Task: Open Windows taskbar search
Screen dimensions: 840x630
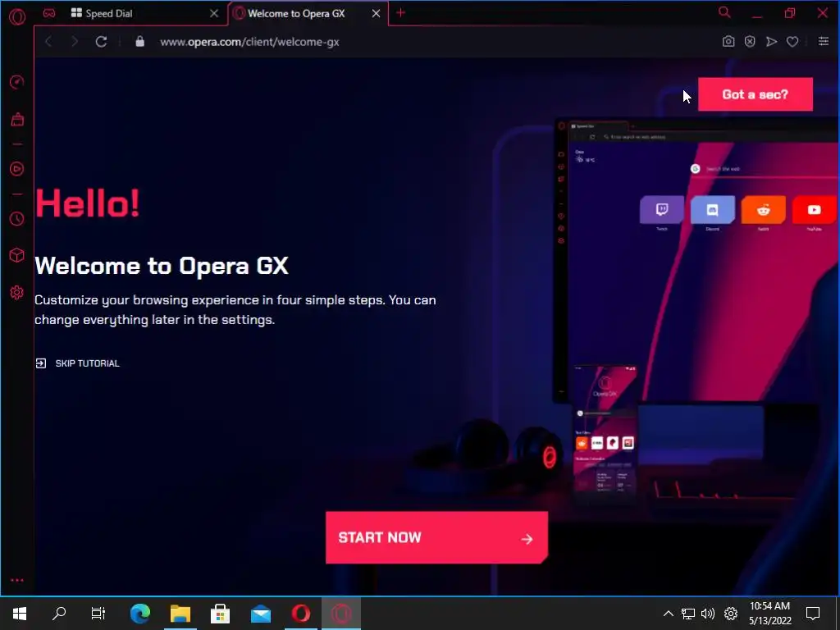Action: click(x=59, y=614)
